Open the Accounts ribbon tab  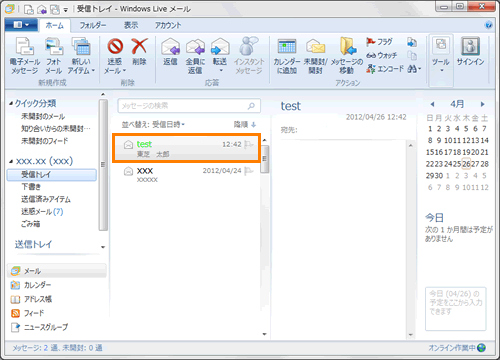pyautogui.click(x=168, y=25)
